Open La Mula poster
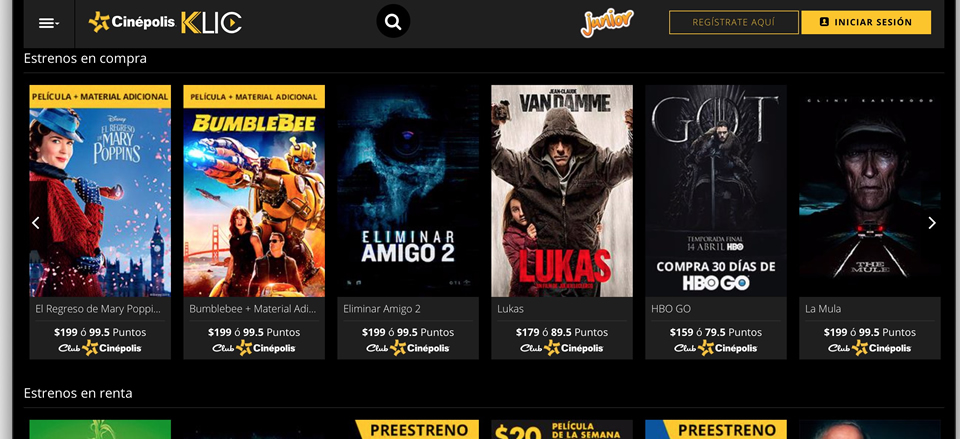This screenshot has width=960, height=439. pos(870,191)
